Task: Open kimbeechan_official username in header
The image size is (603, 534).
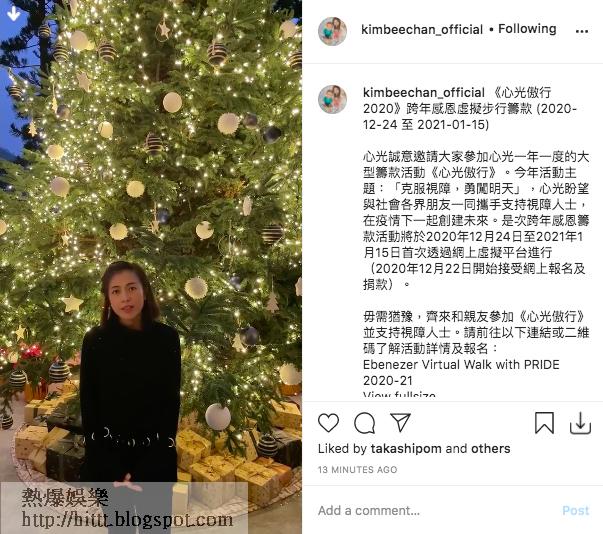Action: pyautogui.click(x=422, y=29)
